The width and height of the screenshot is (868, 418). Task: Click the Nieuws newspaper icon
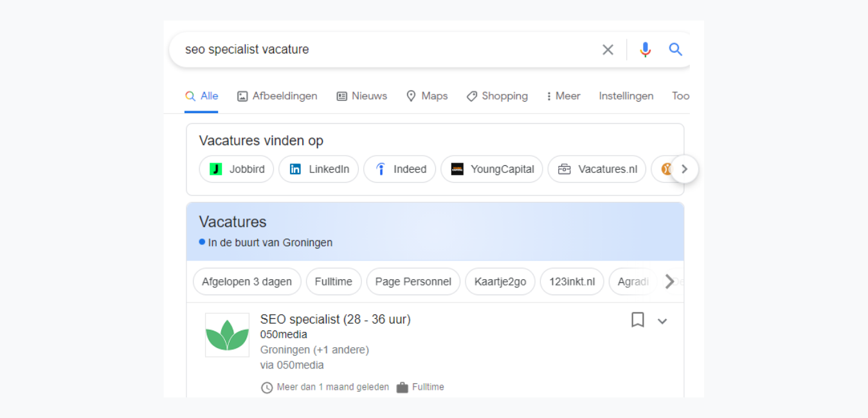click(x=342, y=96)
